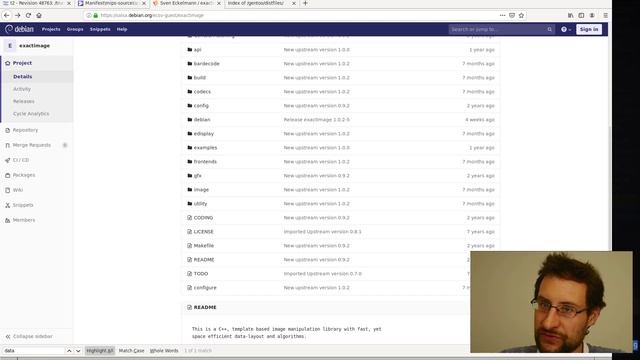Open Wiki in the sidebar
This screenshot has height=360, width=640.
(18, 190)
